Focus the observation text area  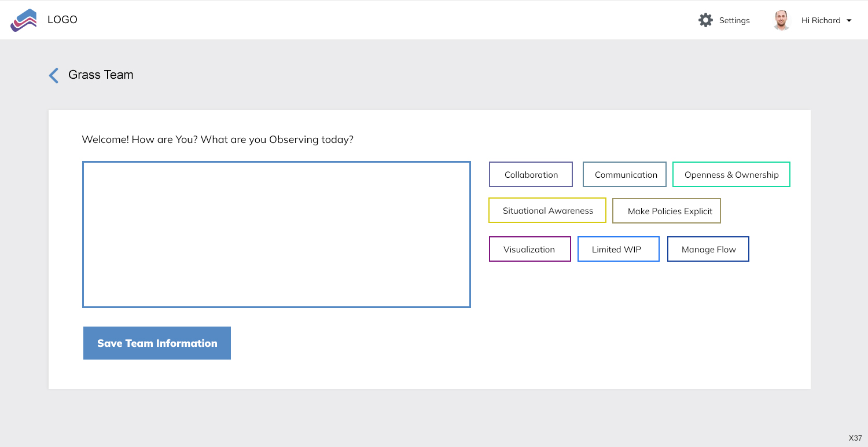click(276, 235)
